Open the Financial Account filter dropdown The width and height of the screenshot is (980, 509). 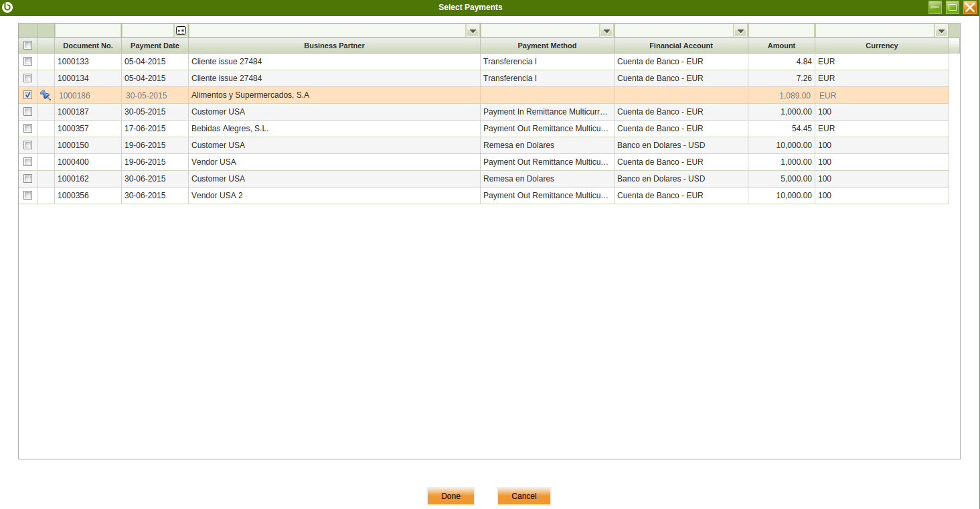pos(740,31)
